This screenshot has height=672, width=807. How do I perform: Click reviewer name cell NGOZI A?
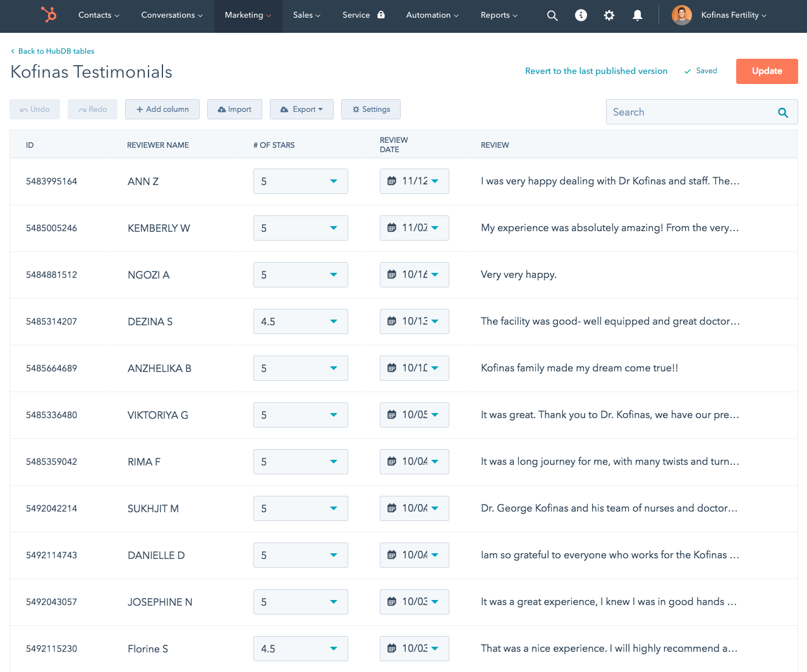pos(149,275)
